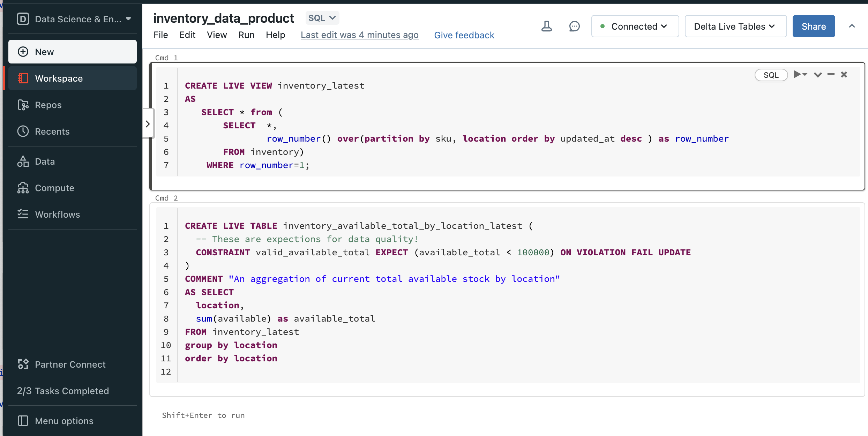Open the Data browser icon

[45, 161]
